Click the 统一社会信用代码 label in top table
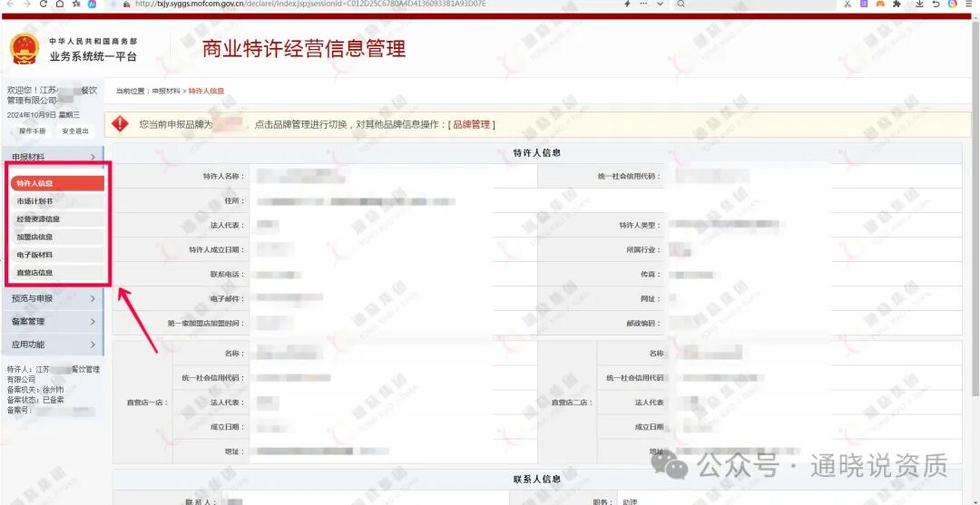 pyautogui.click(x=629, y=177)
